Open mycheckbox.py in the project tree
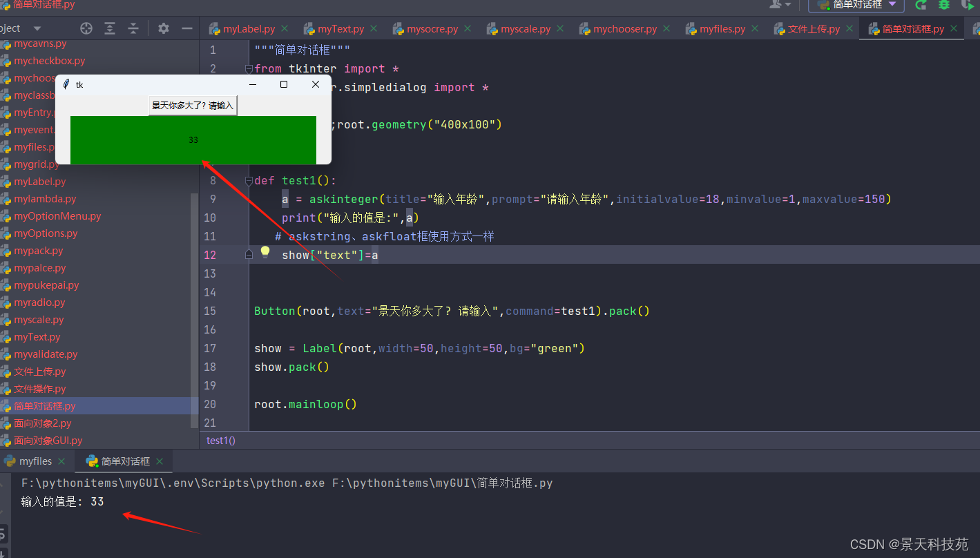 pos(50,61)
